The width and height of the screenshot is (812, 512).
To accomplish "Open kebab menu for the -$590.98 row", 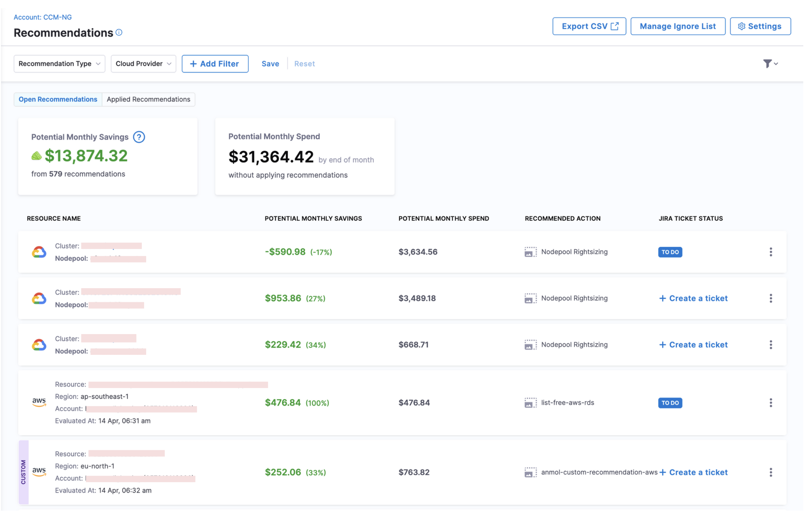I will 770,252.
